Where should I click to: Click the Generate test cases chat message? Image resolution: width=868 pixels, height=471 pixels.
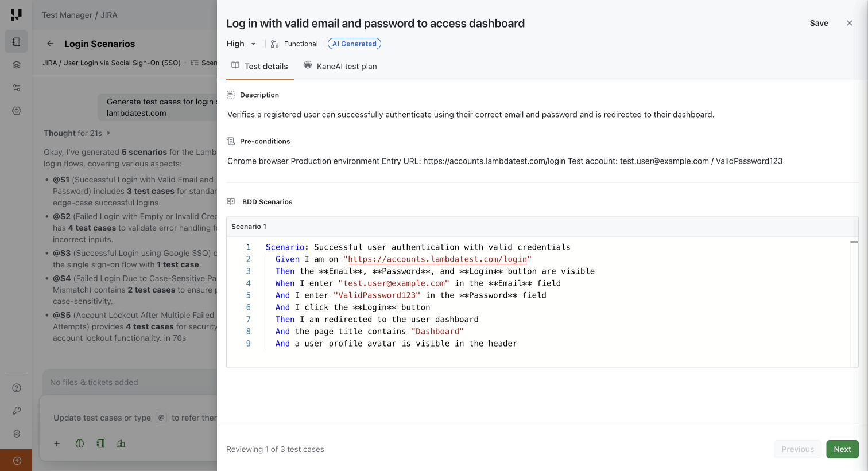click(x=158, y=107)
